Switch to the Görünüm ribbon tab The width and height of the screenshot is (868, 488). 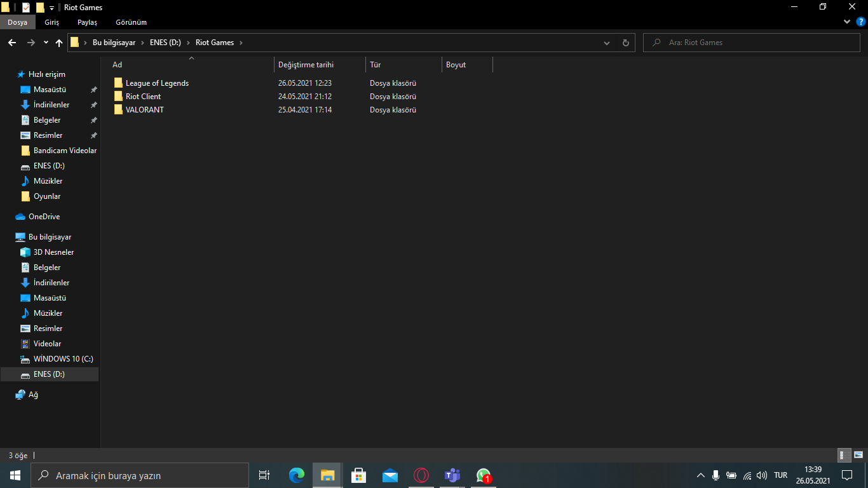132,22
